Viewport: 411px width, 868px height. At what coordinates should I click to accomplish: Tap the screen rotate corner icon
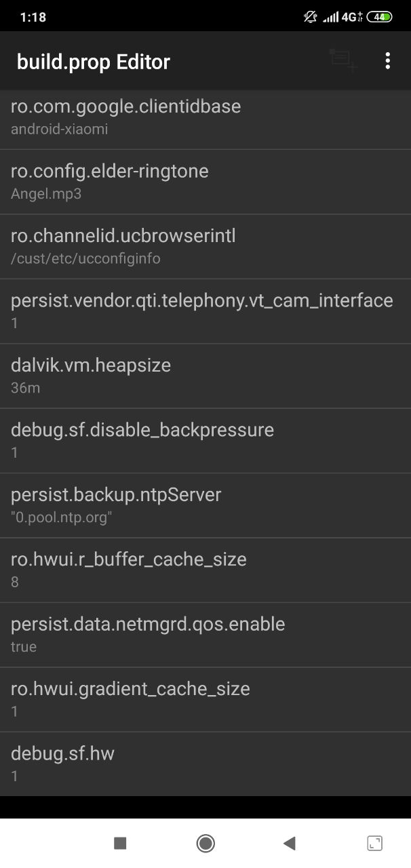(x=374, y=843)
